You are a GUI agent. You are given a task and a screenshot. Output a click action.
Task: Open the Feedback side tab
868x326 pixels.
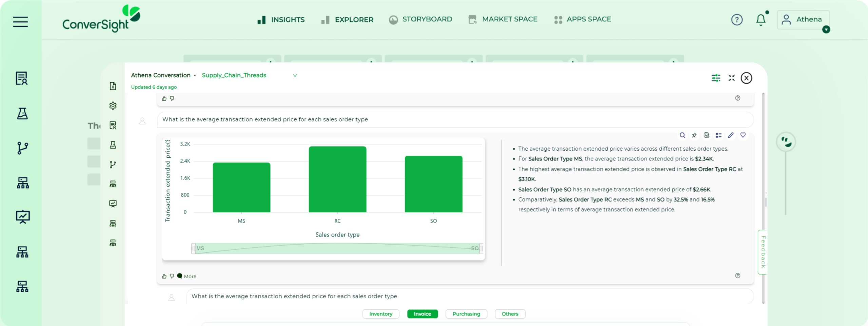point(763,252)
